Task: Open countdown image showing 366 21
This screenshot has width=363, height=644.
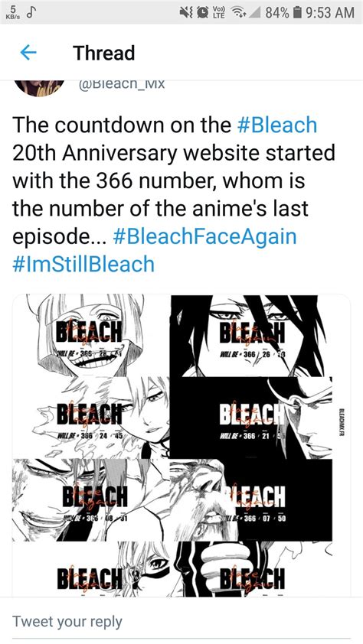Action: point(250,418)
